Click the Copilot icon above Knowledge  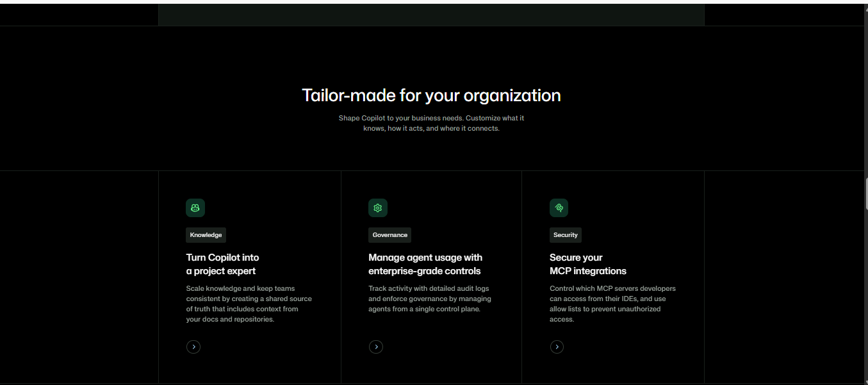(x=195, y=208)
